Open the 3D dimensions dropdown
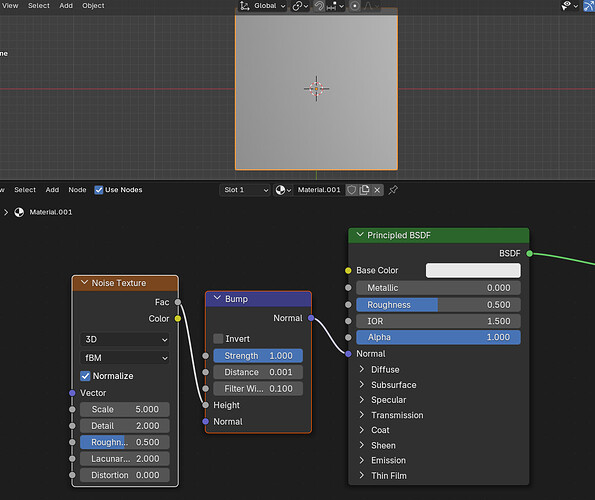Image resolution: width=595 pixels, height=500 pixels. pos(124,339)
